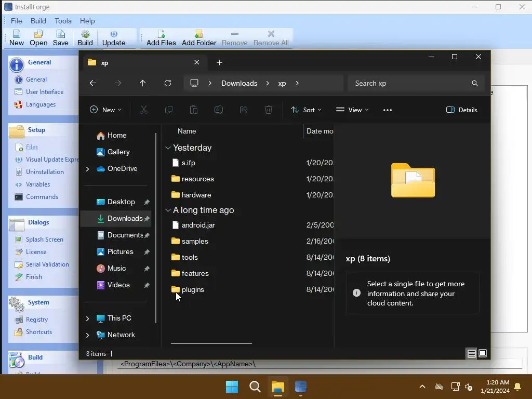Open the View dropdown
This screenshot has width=532, height=399.
tap(352, 110)
